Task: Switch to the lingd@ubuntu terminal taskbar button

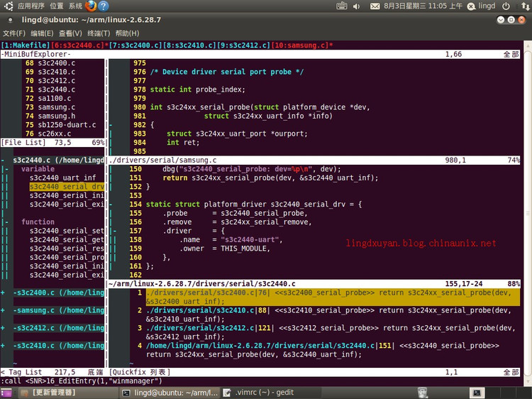Action: pos(170,393)
